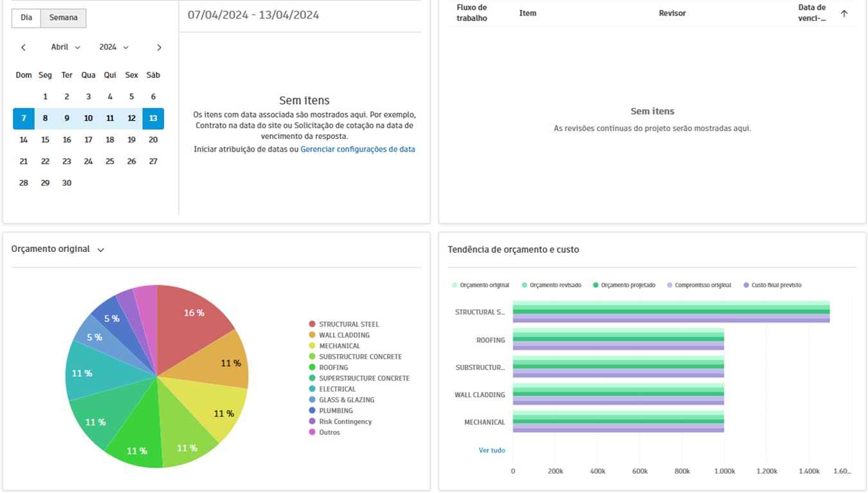868x493 pixels.
Task: Select calendar day 7
Action: (24, 118)
